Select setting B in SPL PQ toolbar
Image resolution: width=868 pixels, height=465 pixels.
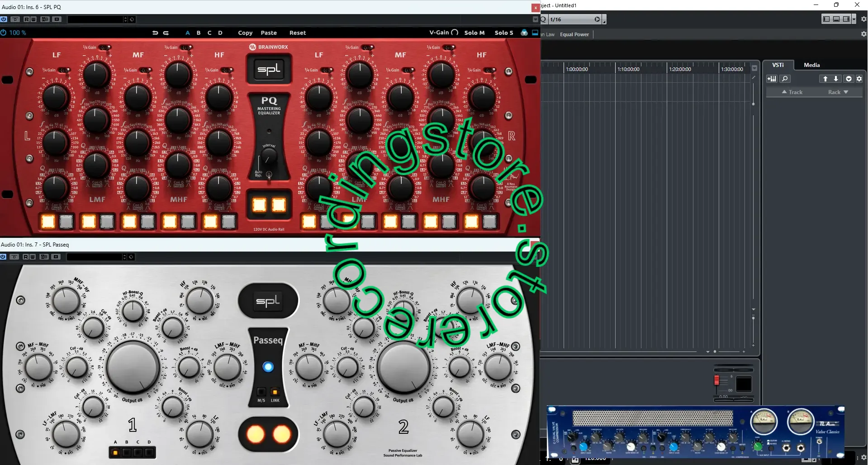199,33
